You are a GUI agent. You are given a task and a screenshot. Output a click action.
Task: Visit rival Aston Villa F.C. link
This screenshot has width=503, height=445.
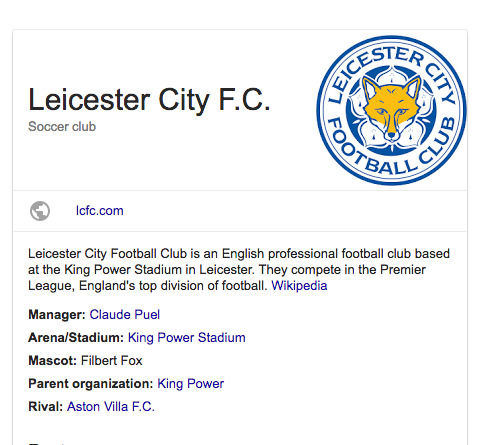pos(111,407)
